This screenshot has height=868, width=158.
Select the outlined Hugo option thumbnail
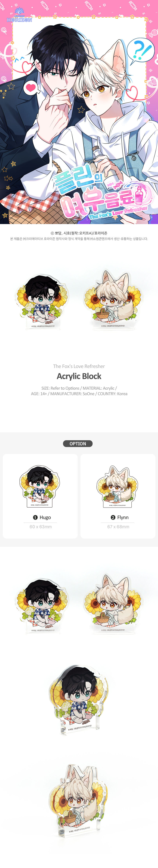[x=40, y=486]
